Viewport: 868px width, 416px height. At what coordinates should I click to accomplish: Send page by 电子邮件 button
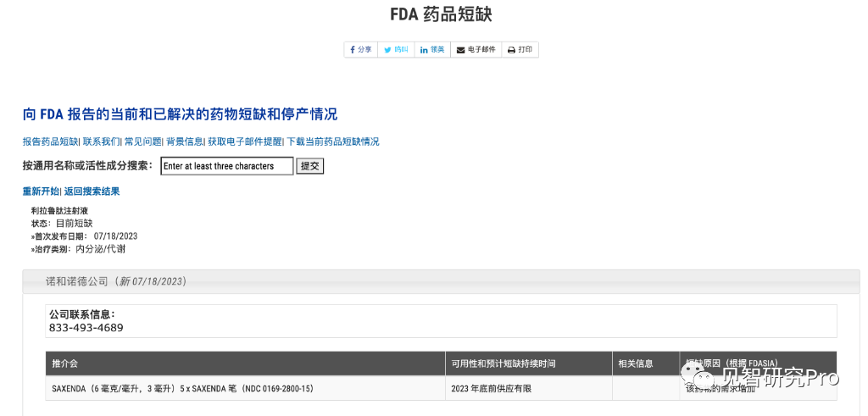[476, 50]
